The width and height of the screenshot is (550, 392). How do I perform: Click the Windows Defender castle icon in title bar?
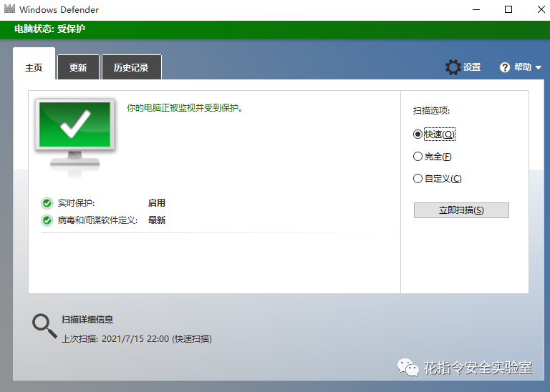click(x=9, y=9)
